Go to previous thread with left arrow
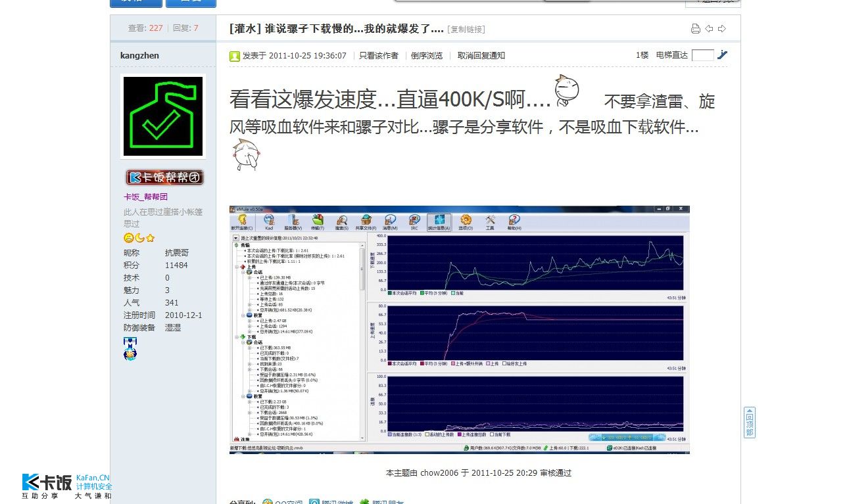The image size is (847, 504). point(709,29)
